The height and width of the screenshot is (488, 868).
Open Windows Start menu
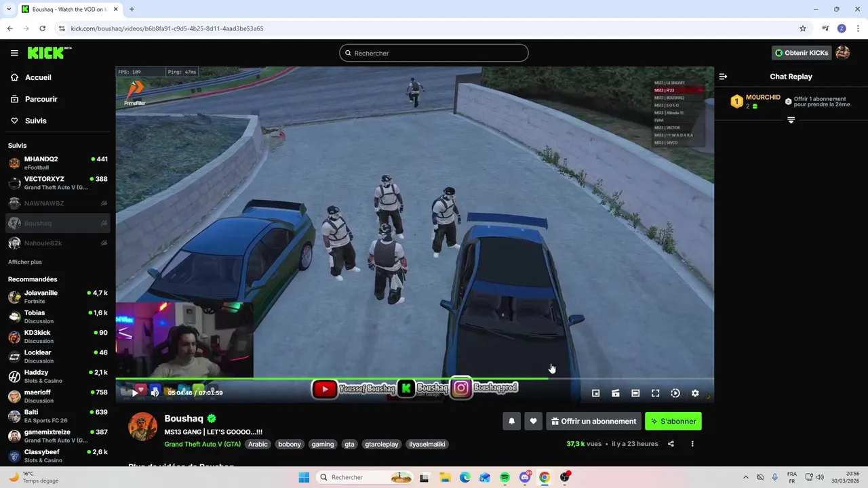pyautogui.click(x=304, y=477)
